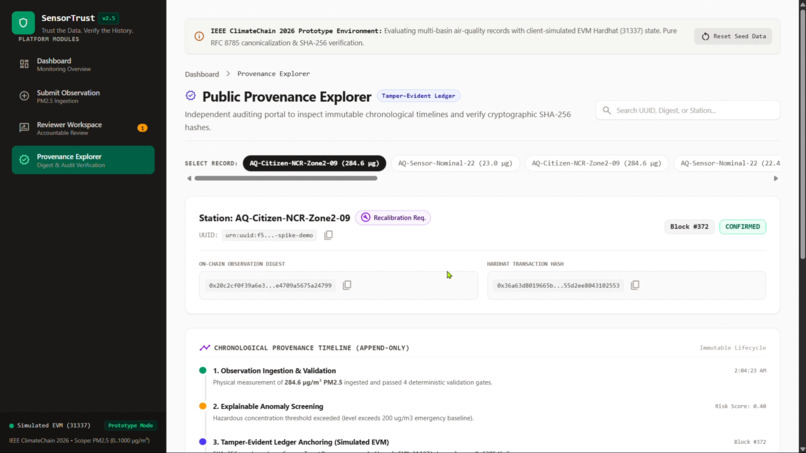Image resolution: width=806 pixels, height=453 pixels.
Task: Click record list scroll right arrow
Action: [x=776, y=178]
